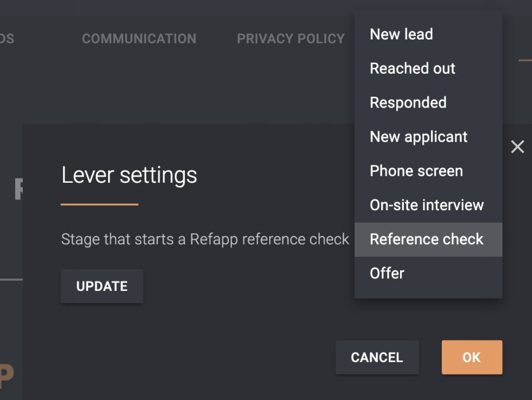The width and height of the screenshot is (532, 400).
Task: Choose the "Reached out" stage option
Action: (x=413, y=69)
